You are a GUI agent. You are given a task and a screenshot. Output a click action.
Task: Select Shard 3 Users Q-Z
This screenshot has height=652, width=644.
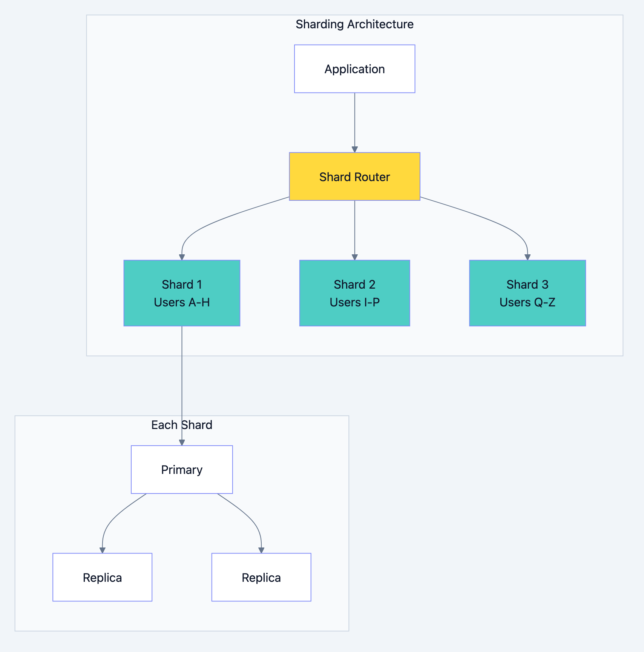click(x=527, y=293)
